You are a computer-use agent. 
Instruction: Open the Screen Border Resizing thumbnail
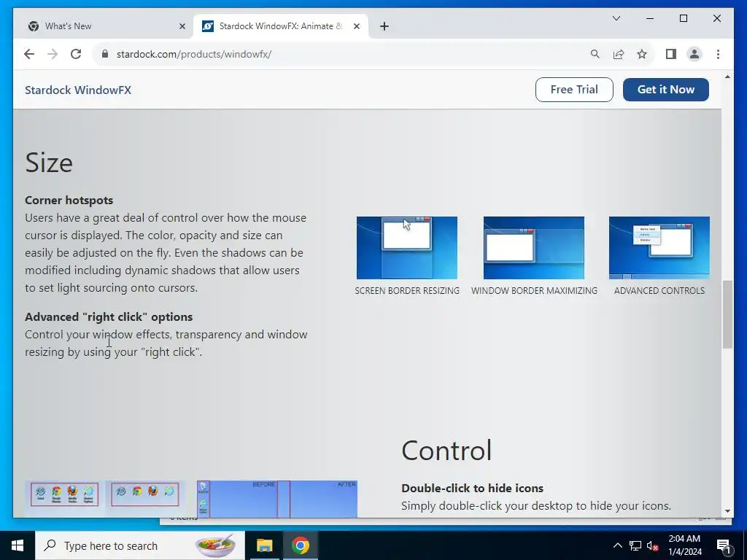coord(407,248)
